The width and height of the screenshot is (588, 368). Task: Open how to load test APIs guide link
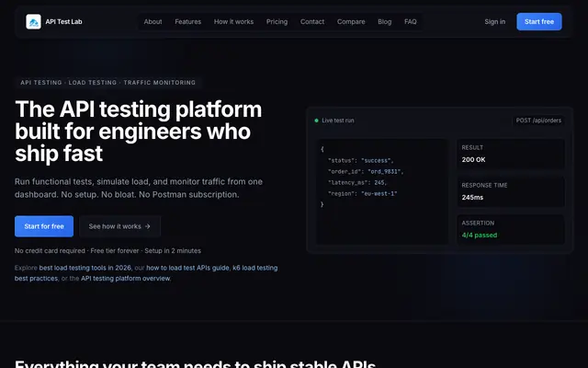187,268
